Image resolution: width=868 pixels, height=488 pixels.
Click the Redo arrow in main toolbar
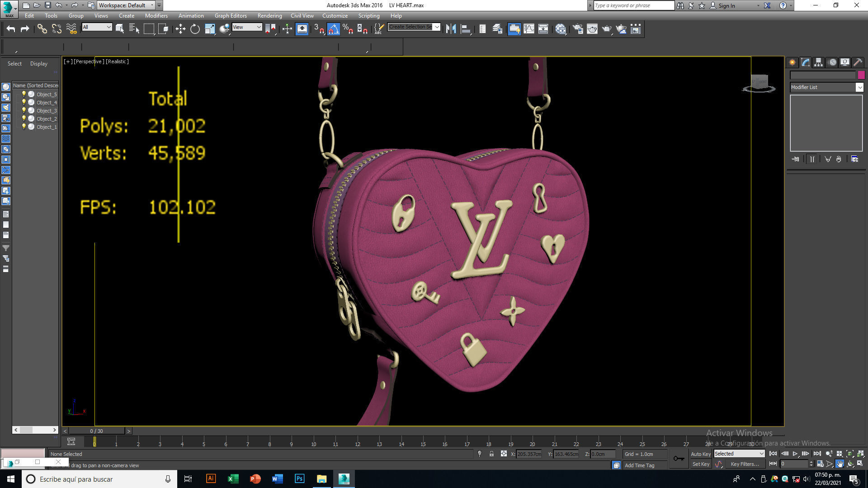coord(25,29)
